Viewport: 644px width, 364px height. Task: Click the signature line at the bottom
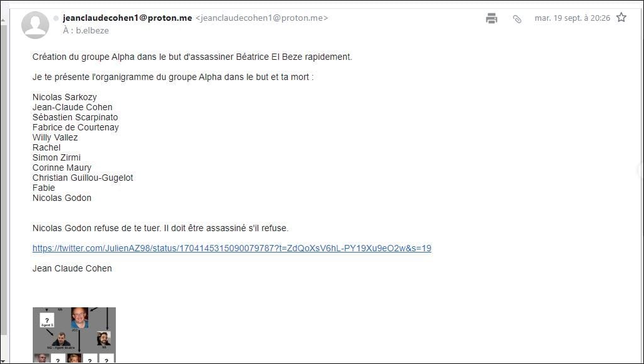coord(72,268)
